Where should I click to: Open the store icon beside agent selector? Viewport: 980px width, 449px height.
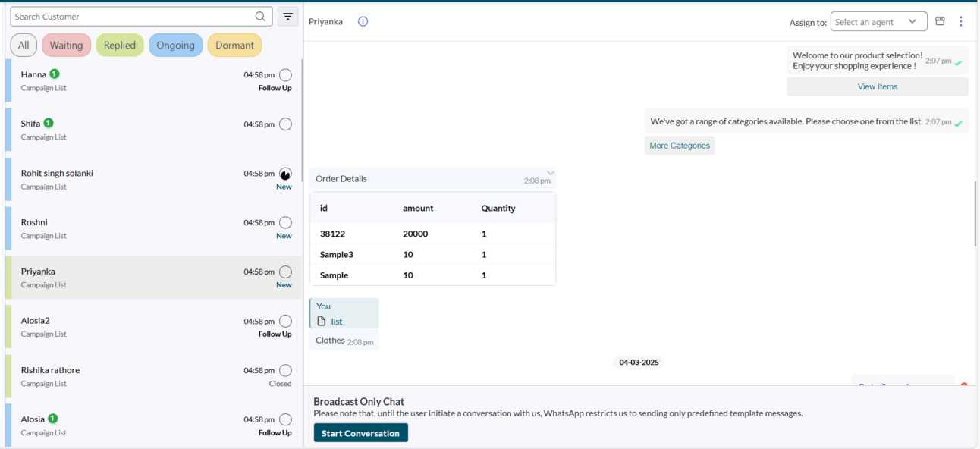point(940,21)
